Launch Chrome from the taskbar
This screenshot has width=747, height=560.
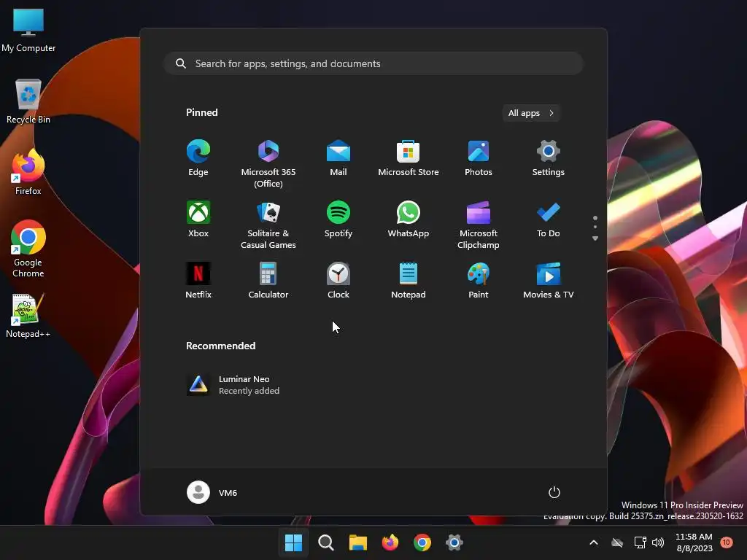tap(422, 542)
